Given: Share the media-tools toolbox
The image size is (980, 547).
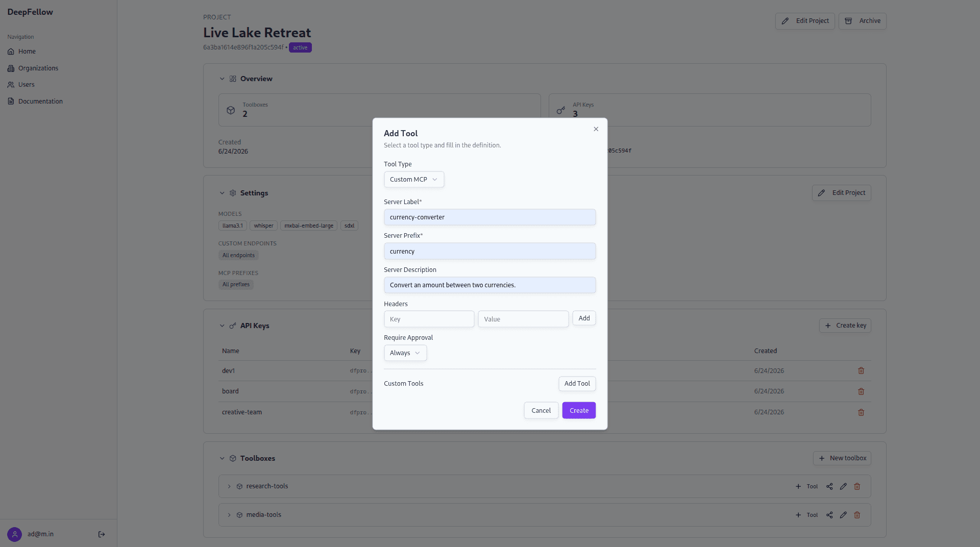Looking at the screenshot, I should coord(829,515).
